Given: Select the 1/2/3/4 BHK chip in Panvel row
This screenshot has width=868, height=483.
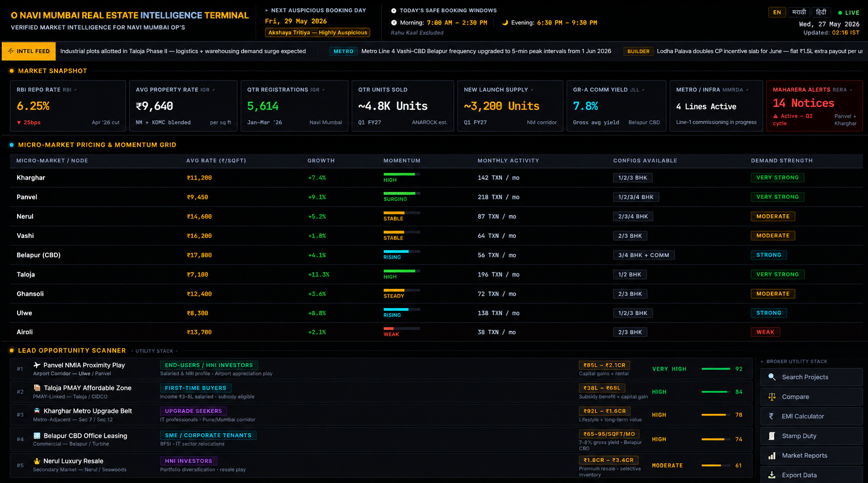Looking at the screenshot, I should pos(636,197).
